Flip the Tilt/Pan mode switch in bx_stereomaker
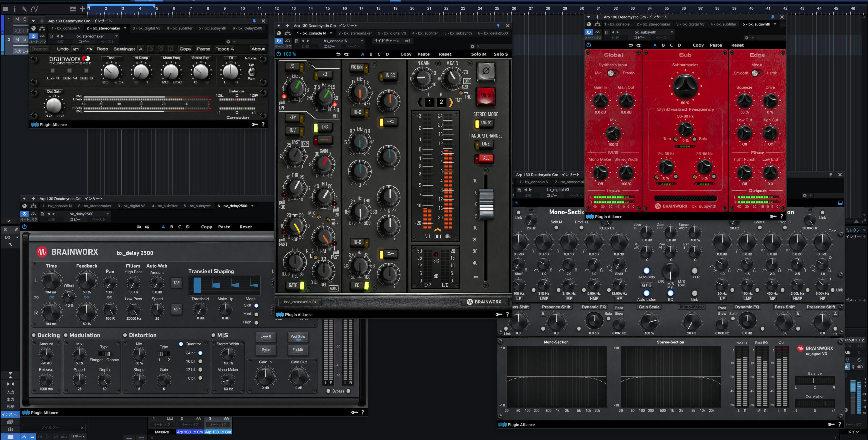Screen dimensions: 868x440 point(251,72)
